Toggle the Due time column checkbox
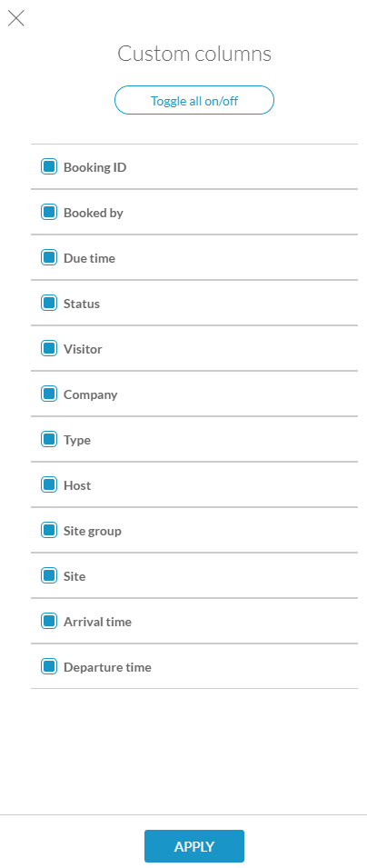Image resolution: width=367 pixels, height=868 pixels. [49, 257]
